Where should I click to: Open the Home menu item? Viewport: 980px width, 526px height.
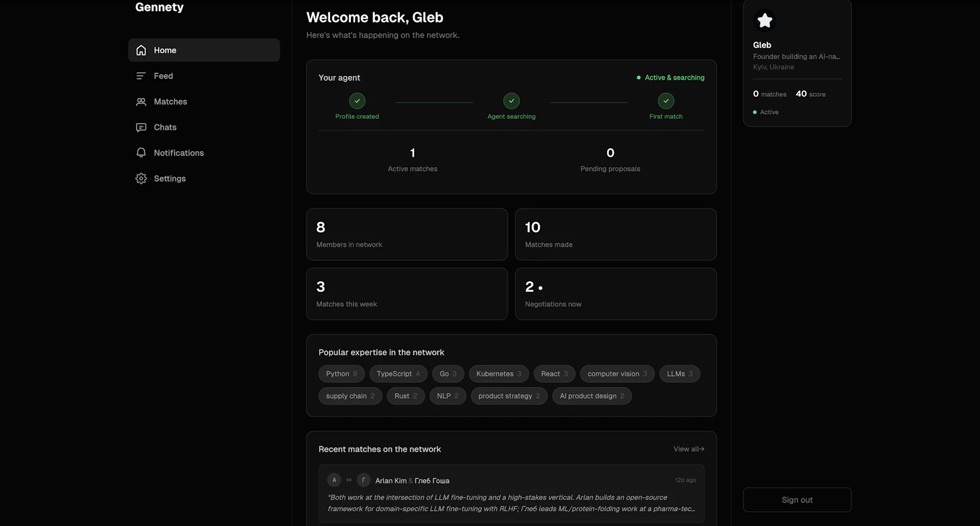204,50
